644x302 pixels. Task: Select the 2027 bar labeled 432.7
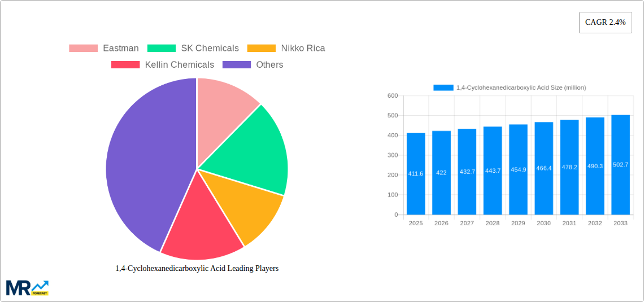click(x=467, y=172)
